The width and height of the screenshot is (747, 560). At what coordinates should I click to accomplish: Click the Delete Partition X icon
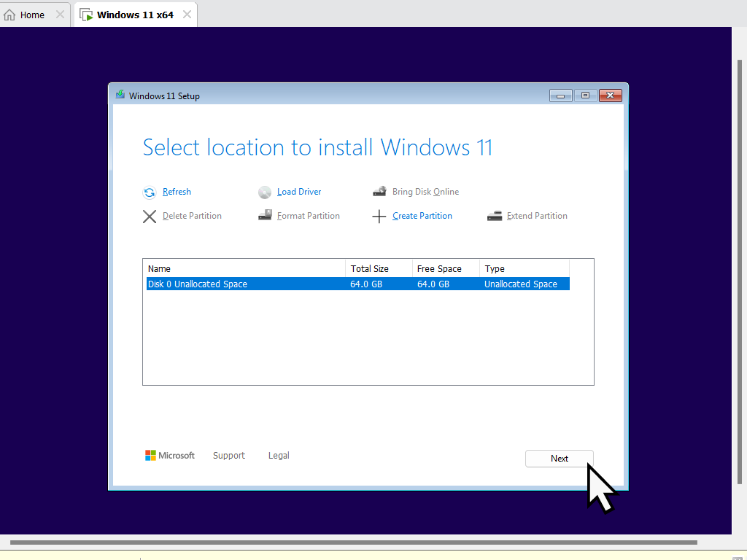click(150, 216)
